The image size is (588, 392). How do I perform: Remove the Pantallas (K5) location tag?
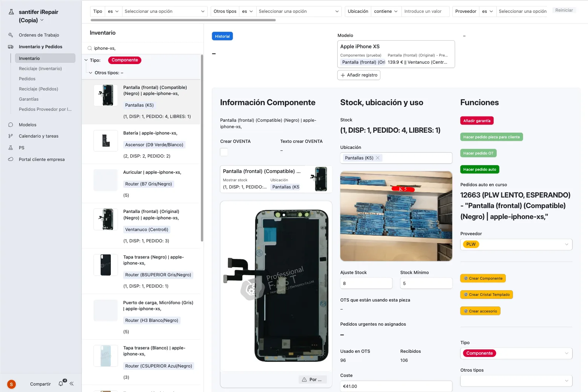click(378, 158)
